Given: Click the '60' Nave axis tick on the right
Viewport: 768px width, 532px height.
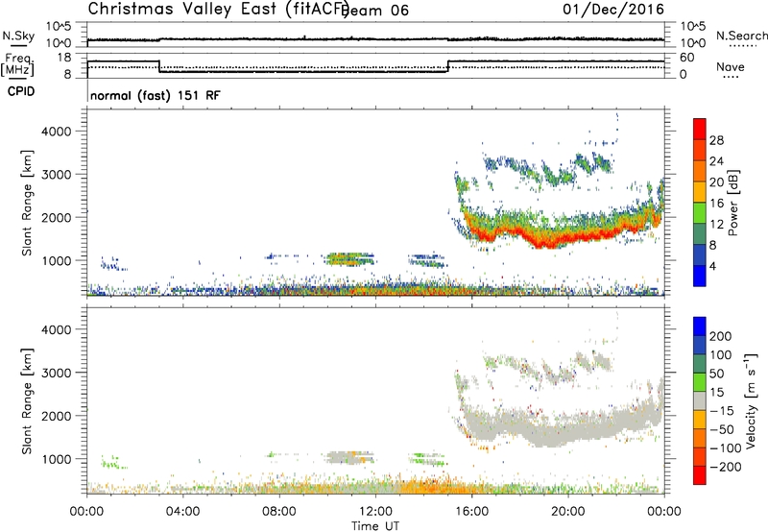Looking at the screenshot, I should 686,58.
